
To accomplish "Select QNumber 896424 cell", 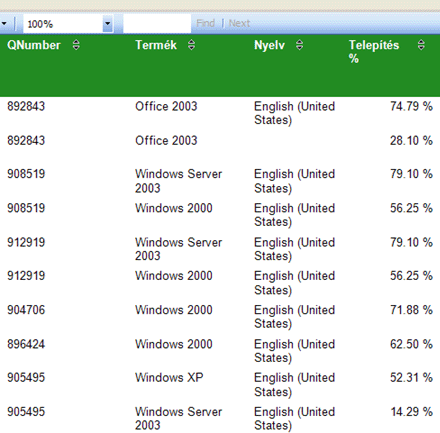I will tap(26, 344).
